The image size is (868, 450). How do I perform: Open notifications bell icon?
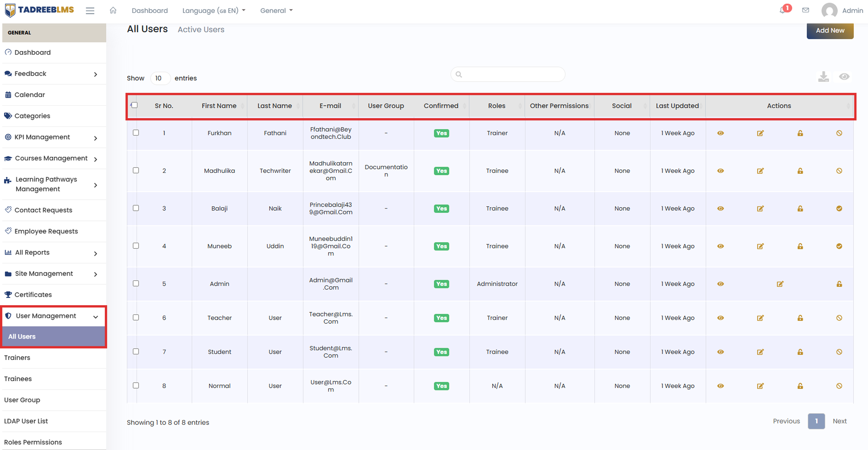coord(782,10)
